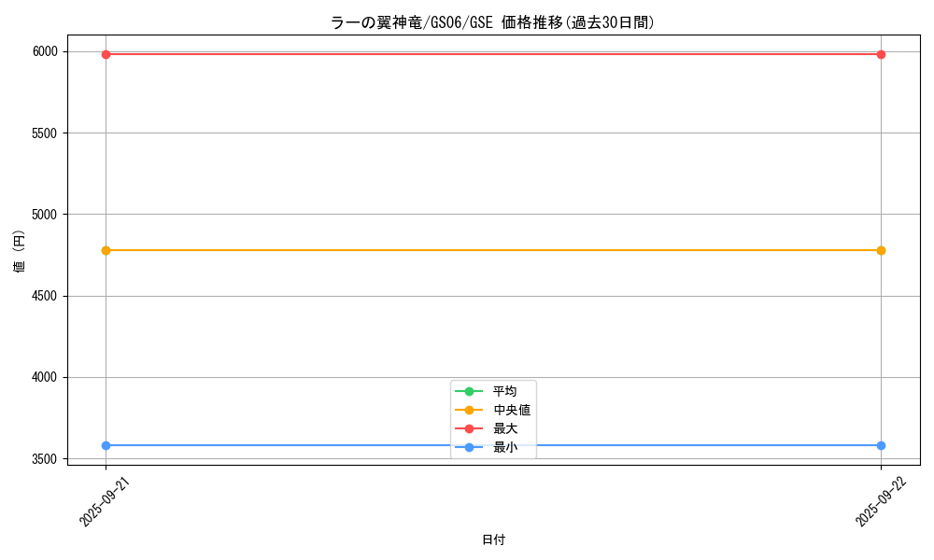Select the 5000 y-axis tick label

(45, 215)
